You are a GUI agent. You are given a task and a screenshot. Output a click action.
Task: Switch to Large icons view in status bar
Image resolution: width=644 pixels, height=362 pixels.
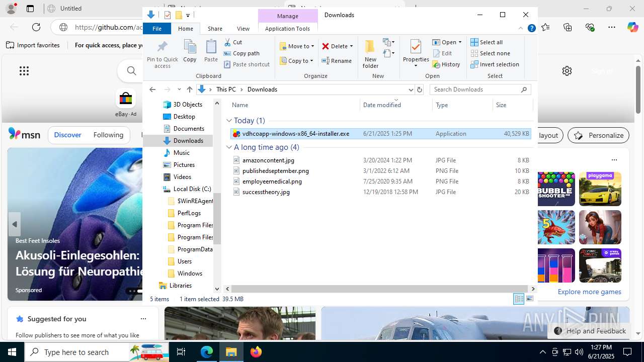(x=530, y=299)
